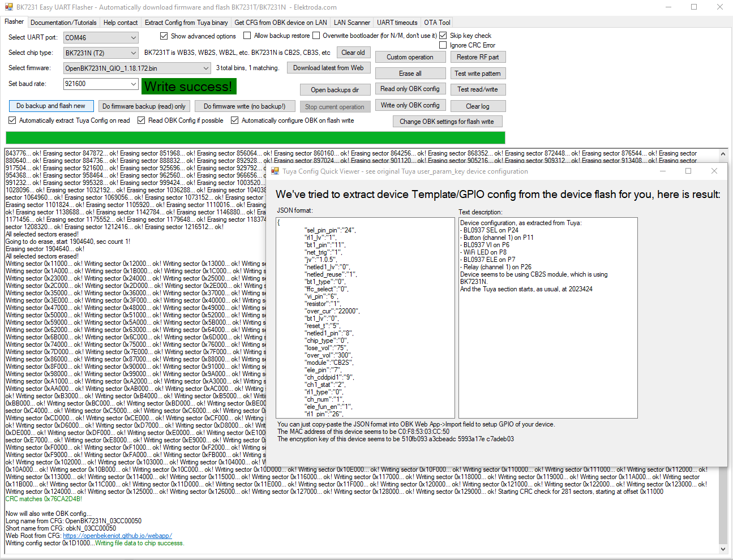Click the Clear old button

click(x=353, y=53)
